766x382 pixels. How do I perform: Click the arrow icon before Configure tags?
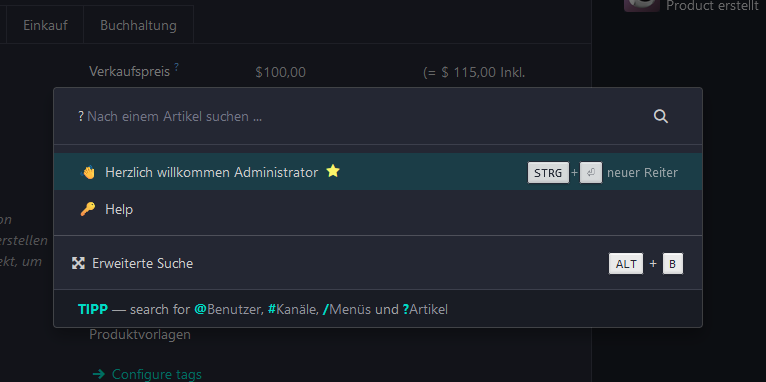[99, 374]
